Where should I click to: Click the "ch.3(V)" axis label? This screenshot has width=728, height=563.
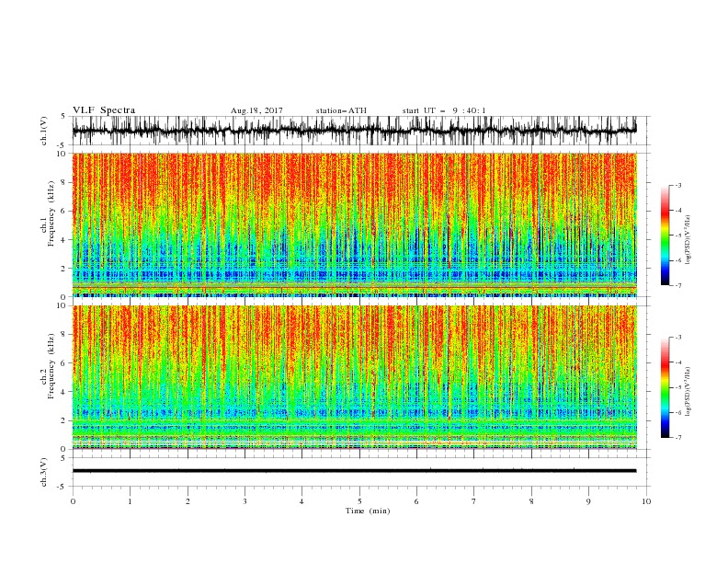44,472
